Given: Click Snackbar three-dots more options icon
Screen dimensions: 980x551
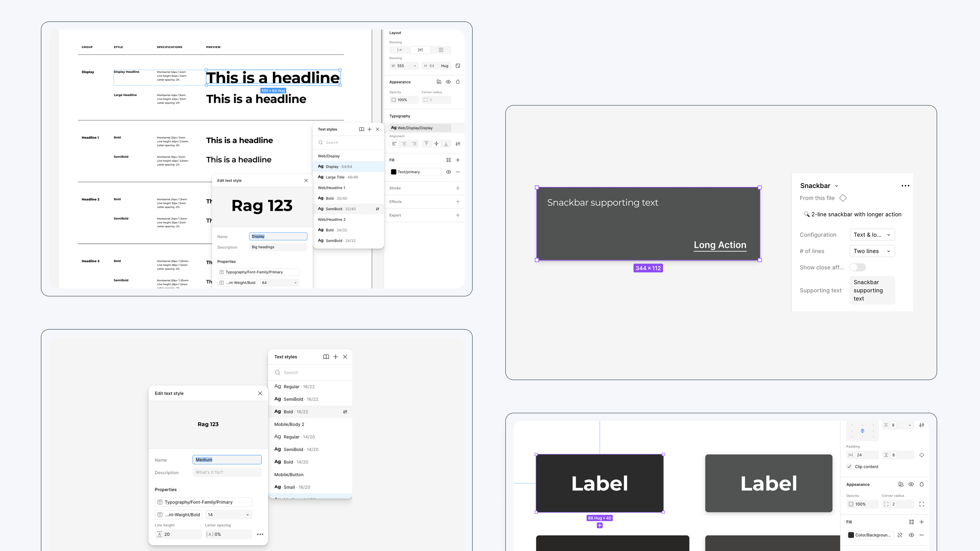Looking at the screenshot, I should pyautogui.click(x=905, y=186).
